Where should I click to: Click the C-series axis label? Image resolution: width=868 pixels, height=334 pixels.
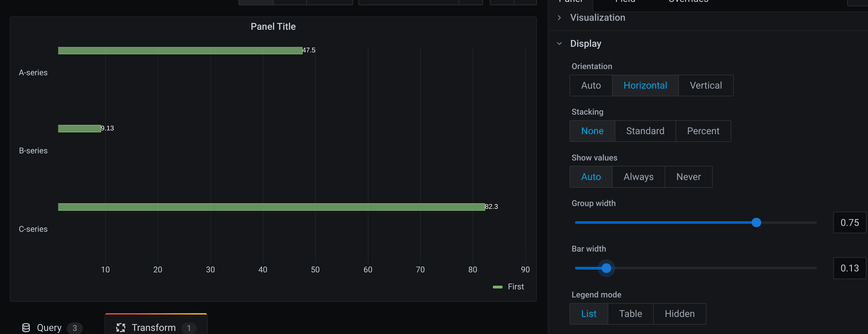(x=33, y=229)
